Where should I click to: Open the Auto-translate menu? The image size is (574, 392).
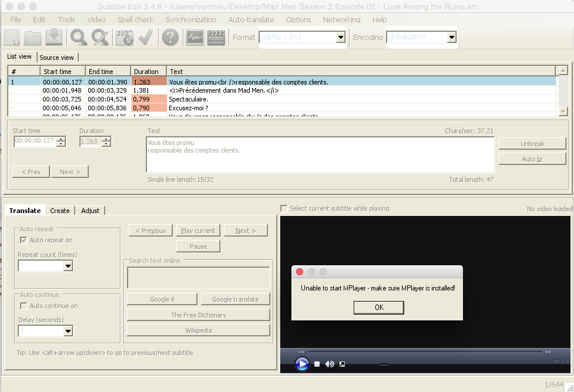(x=251, y=19)
